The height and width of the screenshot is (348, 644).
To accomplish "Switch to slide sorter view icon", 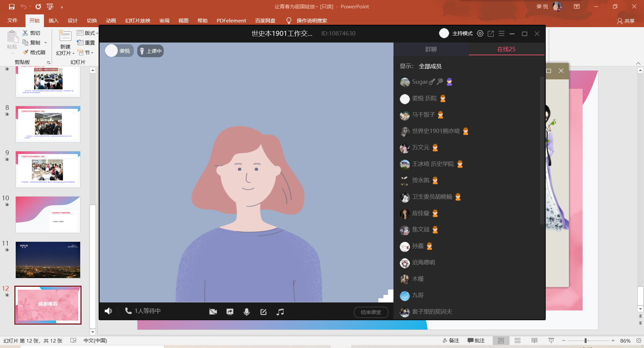I will 518,340.
